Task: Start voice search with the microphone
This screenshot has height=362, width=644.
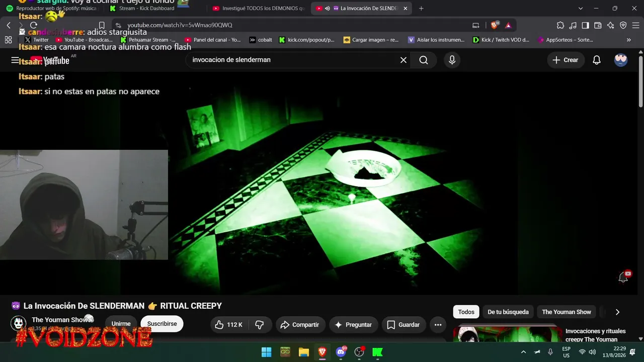Action: 452,60
